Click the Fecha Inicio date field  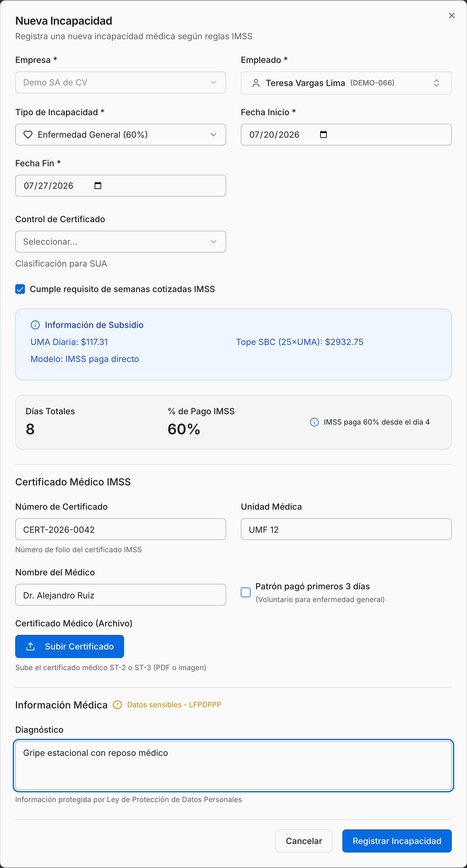pyautogui.click(x=346, y=134)
